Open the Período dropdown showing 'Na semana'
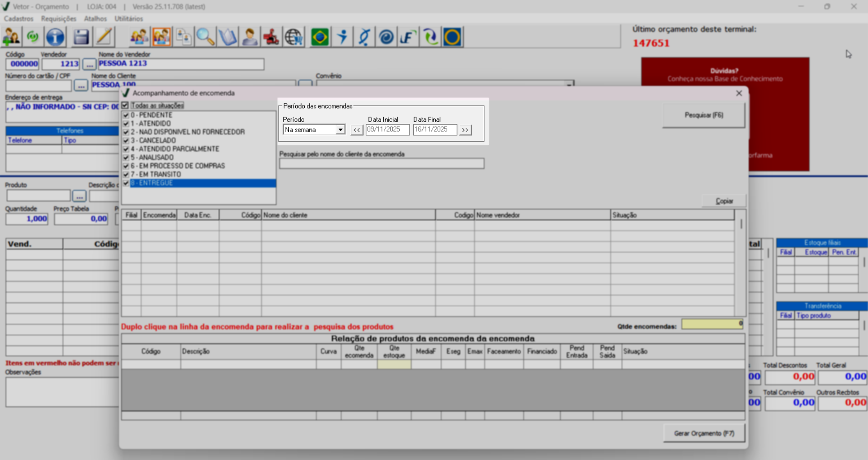The height and width of the screenshot is (460, 868). (x=340, y=130)
